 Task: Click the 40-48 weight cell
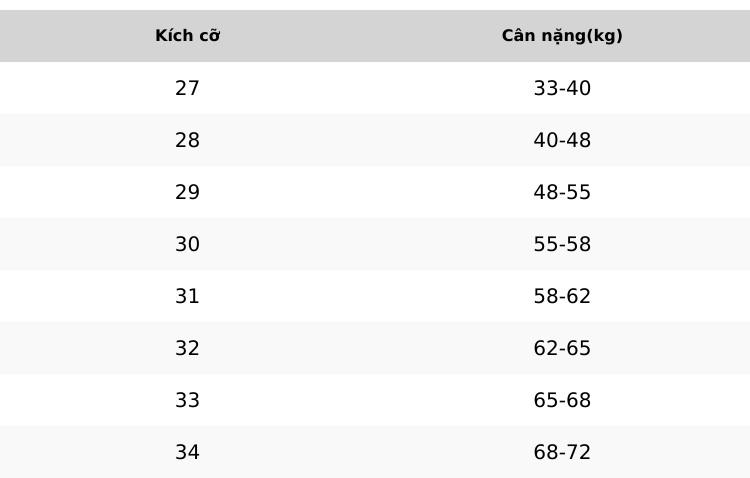coord(562,140)
